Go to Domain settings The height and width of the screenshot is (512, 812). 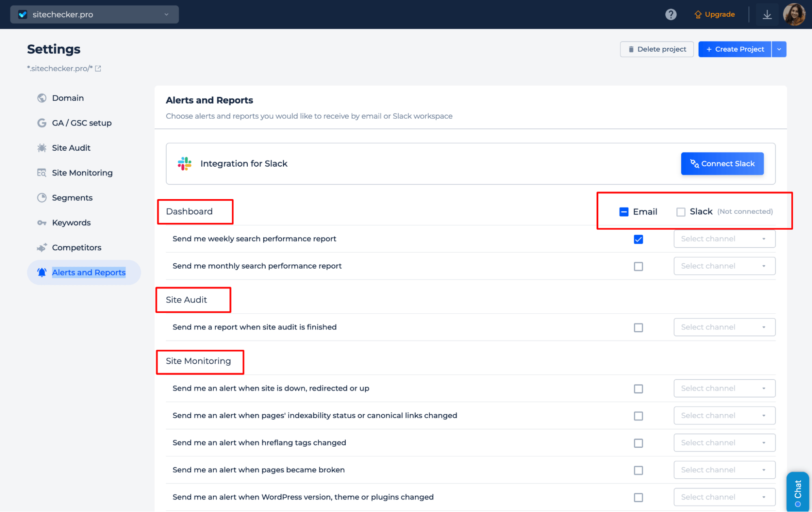tap(68, 98)
